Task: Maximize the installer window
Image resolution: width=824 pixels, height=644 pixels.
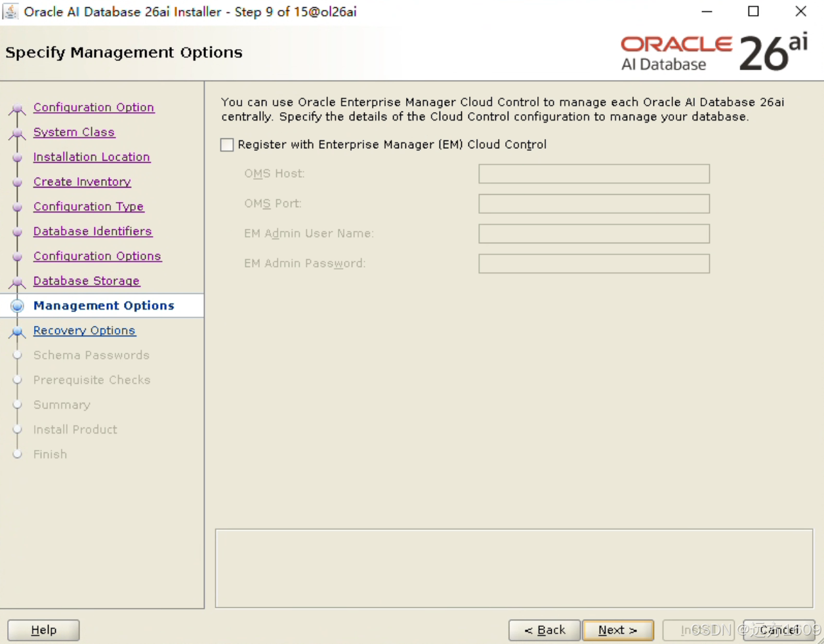Action: click(754, 11)
